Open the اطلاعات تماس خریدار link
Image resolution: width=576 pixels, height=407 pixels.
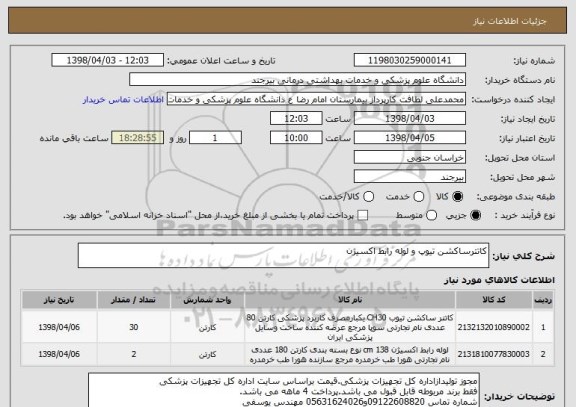[123, 100]
